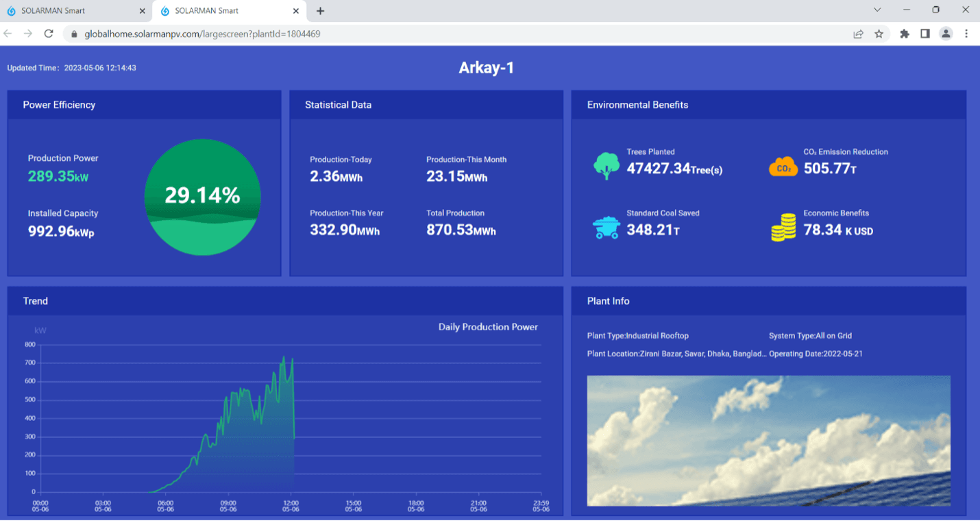The image size is (980, 523).
Task: Click the CO₂ Emission Reduction cloud icon
Action: 783,167
